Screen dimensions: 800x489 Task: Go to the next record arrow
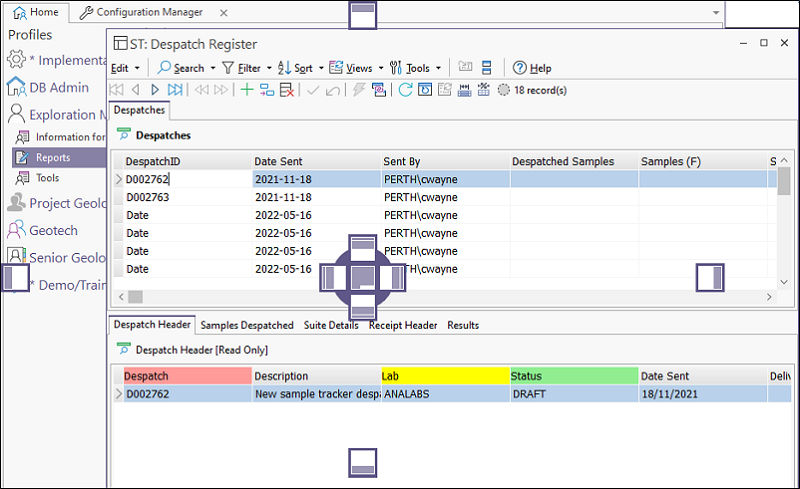[155, 90]
